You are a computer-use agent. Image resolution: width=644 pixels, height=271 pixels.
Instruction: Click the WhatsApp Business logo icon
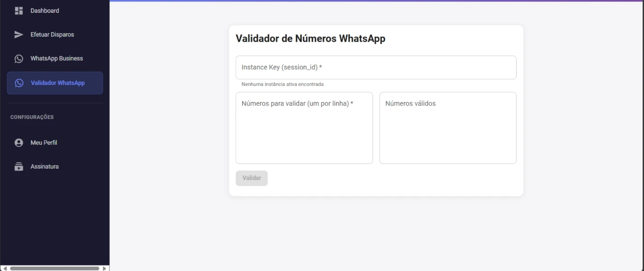(x=19, y=59)
